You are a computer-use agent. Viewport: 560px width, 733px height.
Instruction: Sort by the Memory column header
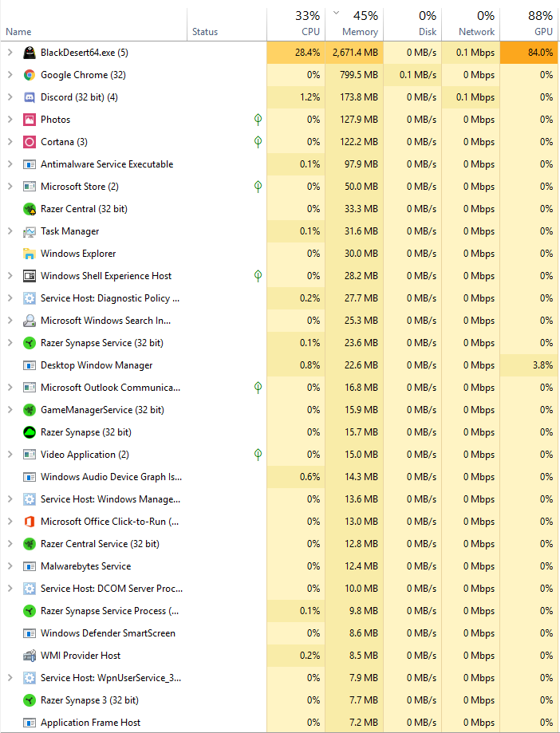[x=354, y=24]
